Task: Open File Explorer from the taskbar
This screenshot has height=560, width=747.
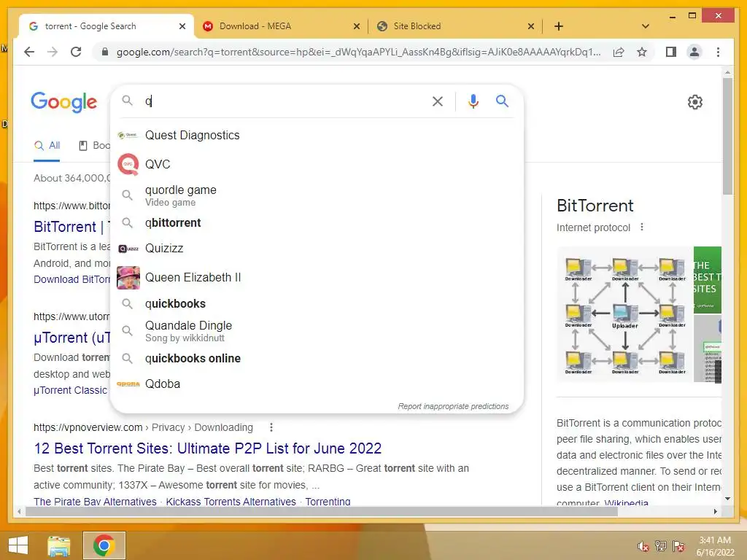Action: 59,545
